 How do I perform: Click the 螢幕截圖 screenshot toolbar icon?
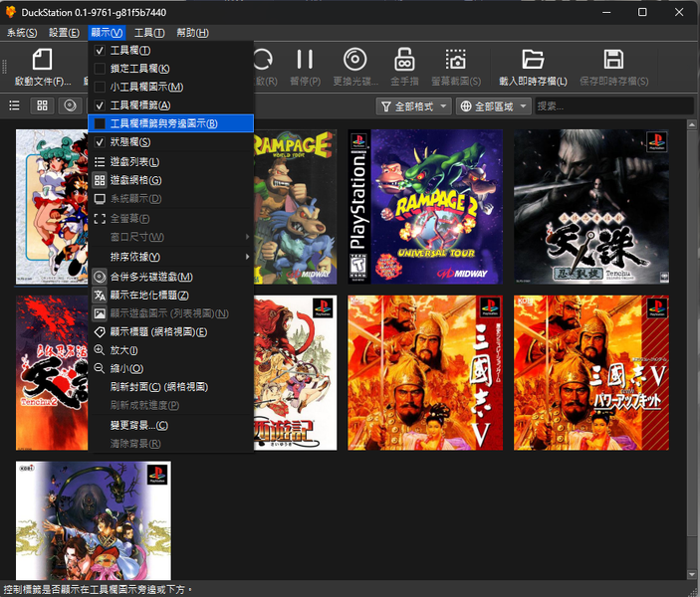pos(456,60)
